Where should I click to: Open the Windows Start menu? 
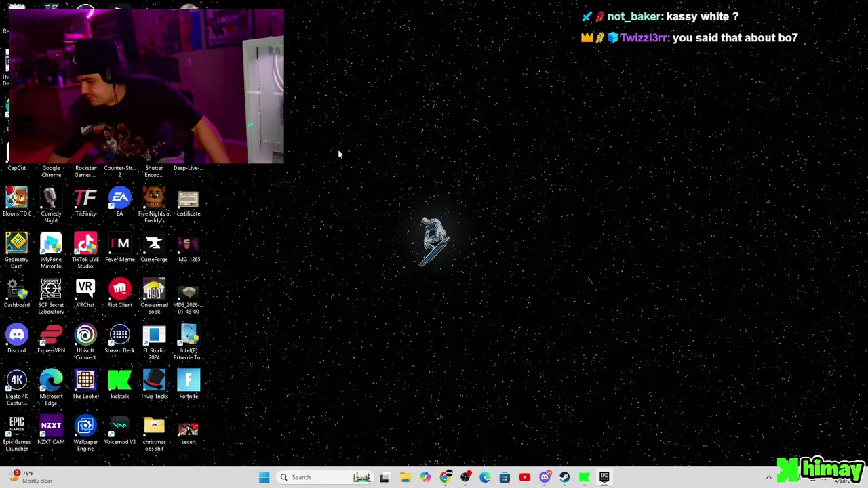point(264,477)
